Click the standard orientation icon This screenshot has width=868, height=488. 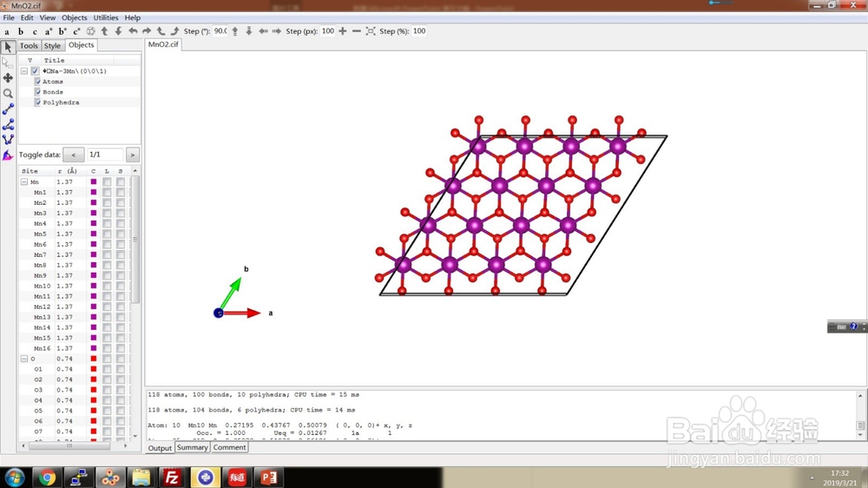[x=91, y=31]
